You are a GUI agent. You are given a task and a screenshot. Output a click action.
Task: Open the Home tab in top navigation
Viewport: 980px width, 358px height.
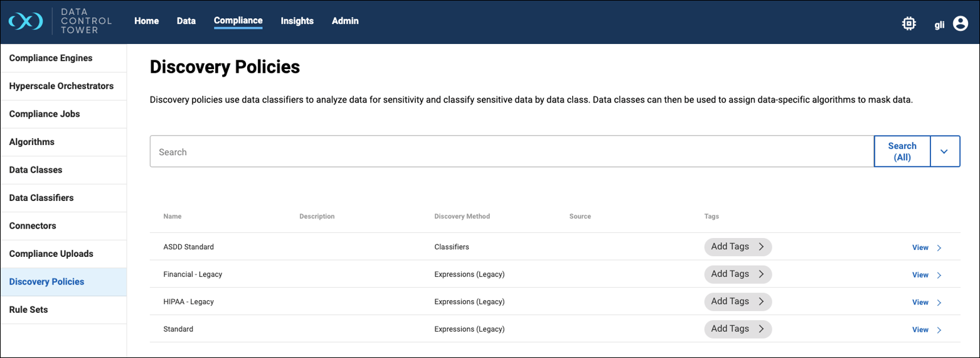146,21
